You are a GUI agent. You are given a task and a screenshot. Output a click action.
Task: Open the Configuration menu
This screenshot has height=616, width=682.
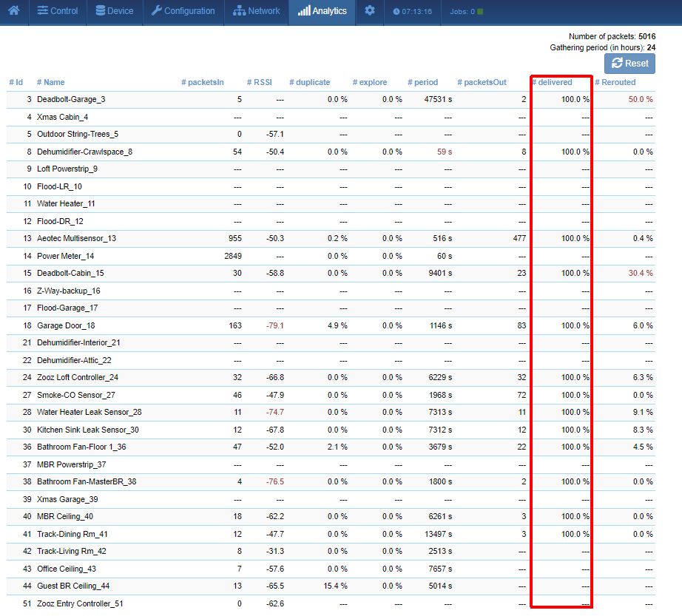pyautogui.click(x=183, y=11)
